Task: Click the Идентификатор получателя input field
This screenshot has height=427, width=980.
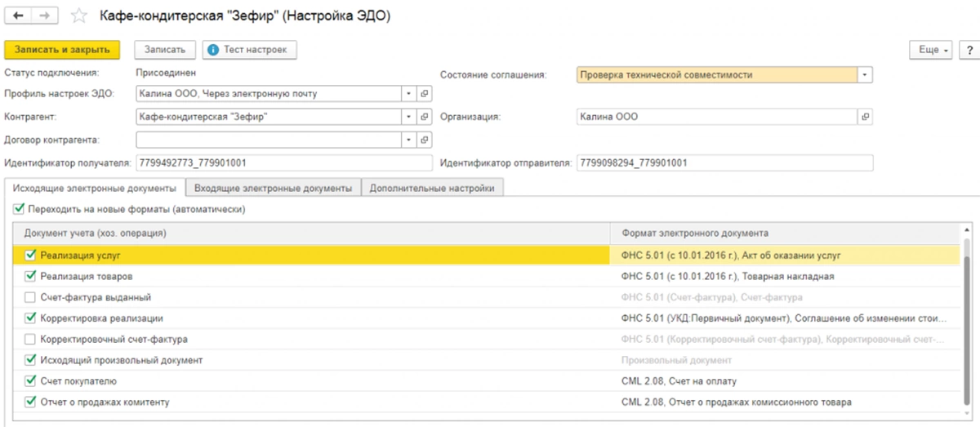Action: pyautogui.click(x=284, y=162)
